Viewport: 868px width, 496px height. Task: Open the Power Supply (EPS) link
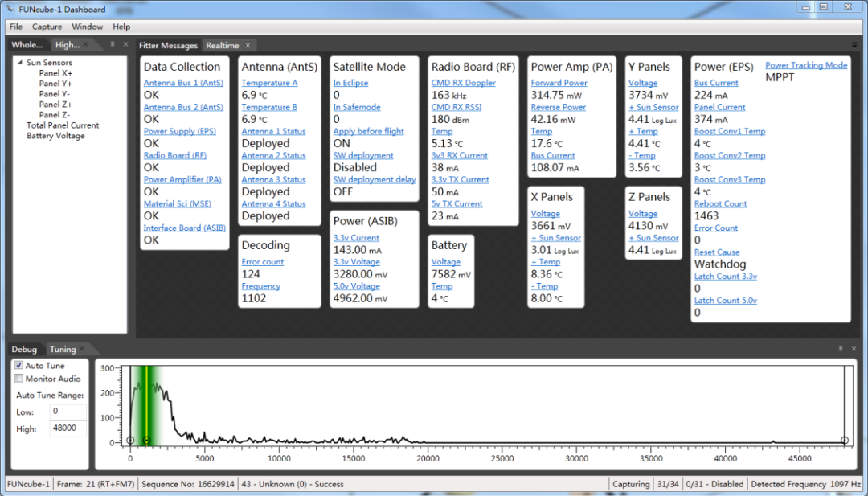click(x=180, y=131)
